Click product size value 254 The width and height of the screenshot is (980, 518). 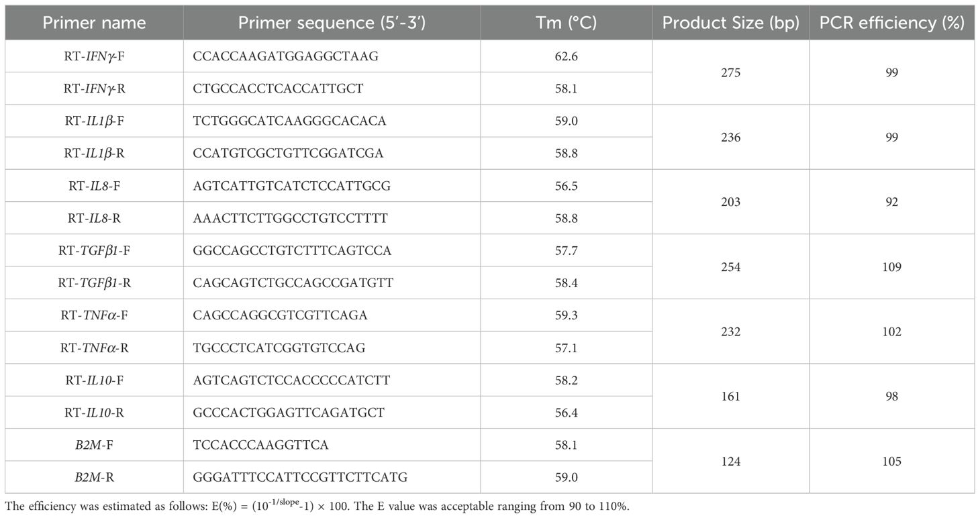tap(731, 267)
